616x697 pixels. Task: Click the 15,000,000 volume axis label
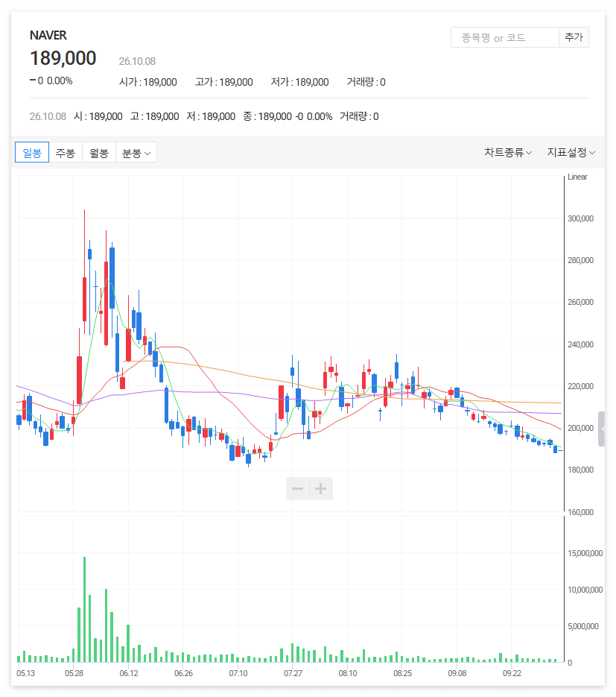[x=585, y=553]
